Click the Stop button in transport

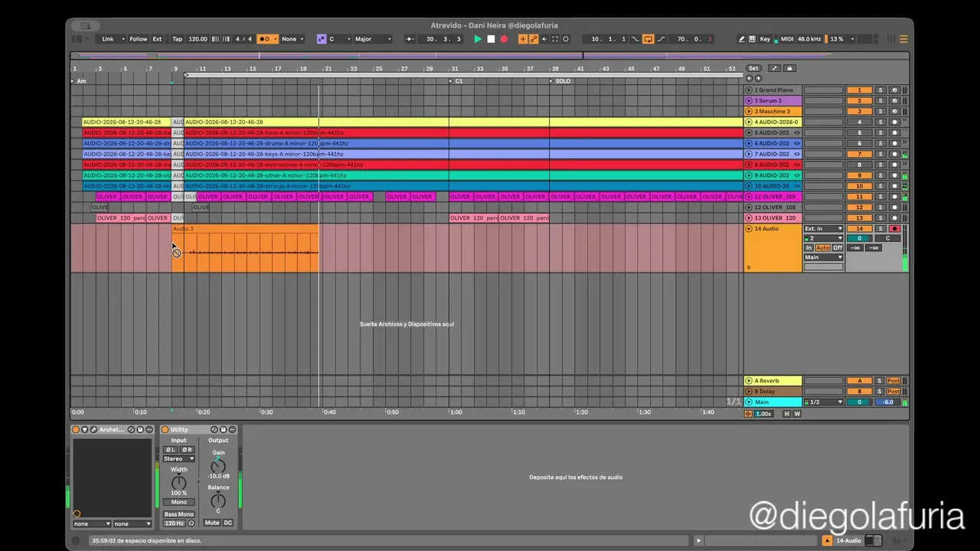point(491,39)
